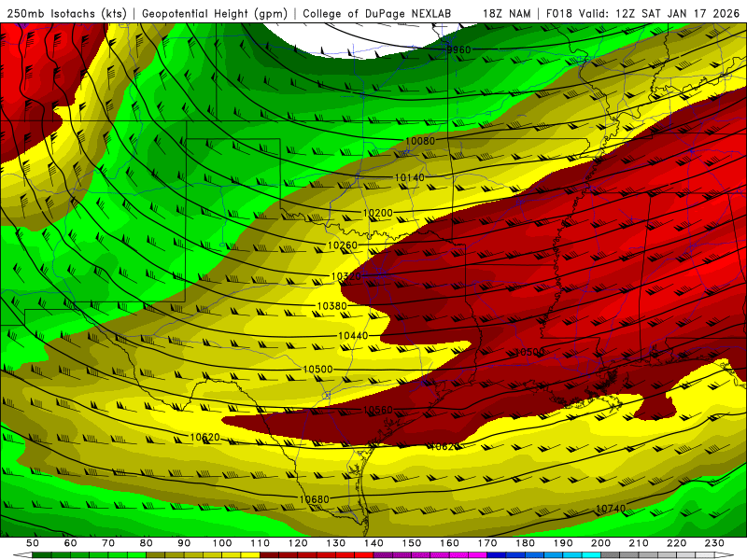This screenshot has height=560, width=747.
Task: Click the 230 label on the color scale
Action: [714, 543]
